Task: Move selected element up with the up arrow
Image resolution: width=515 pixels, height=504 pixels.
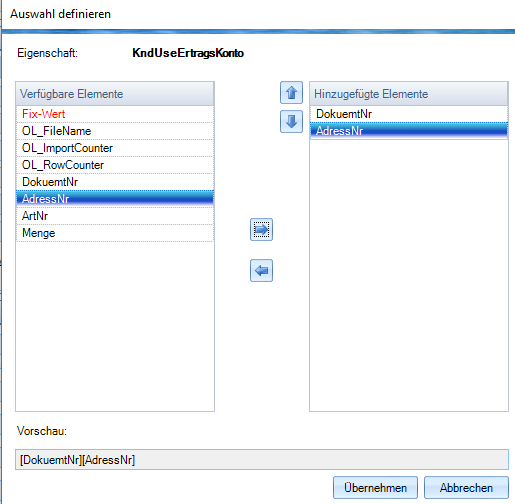Action: 291,93
